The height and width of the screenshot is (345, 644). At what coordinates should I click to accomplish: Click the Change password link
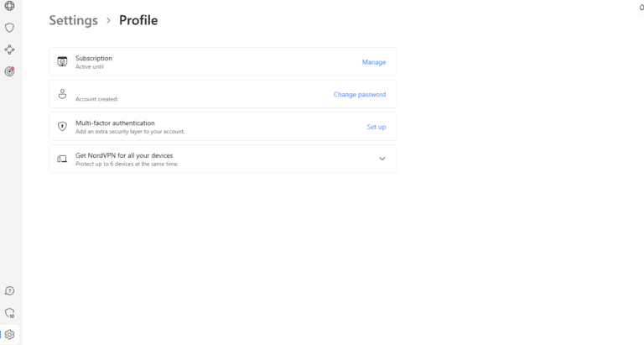tap(360, 95)
